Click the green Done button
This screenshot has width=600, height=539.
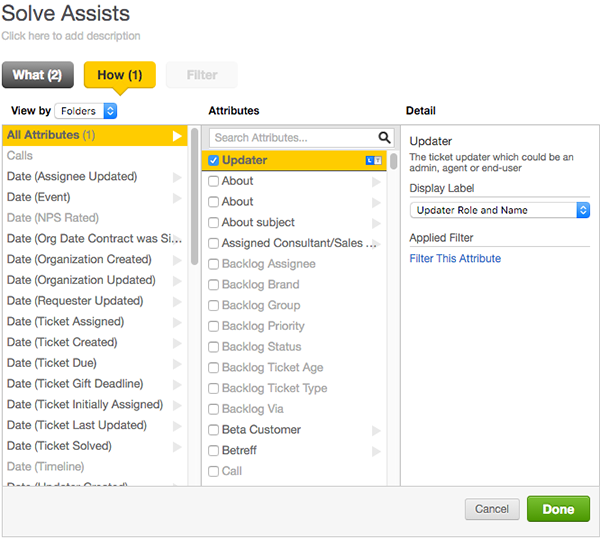[x=558, y=509]
